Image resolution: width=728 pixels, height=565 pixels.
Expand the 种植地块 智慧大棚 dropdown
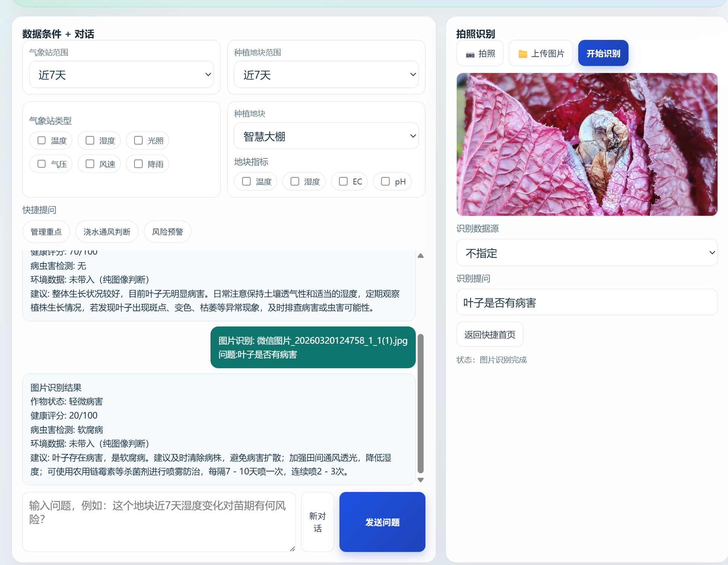click(x=326, y=136)
